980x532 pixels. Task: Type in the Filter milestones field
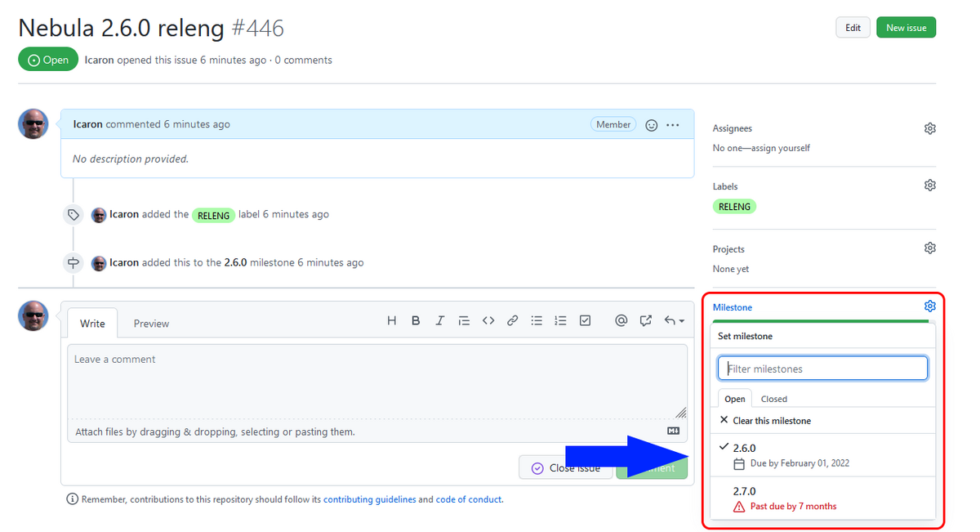pos(822,368)
